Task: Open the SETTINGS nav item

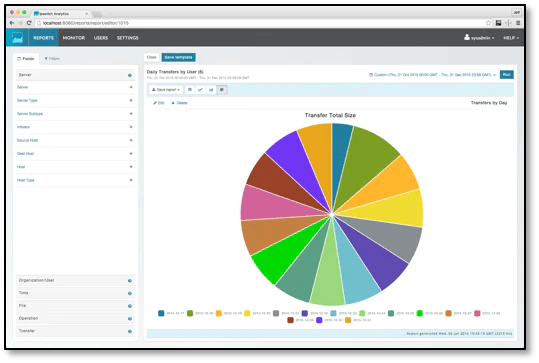Action: (x=128, y=38)
